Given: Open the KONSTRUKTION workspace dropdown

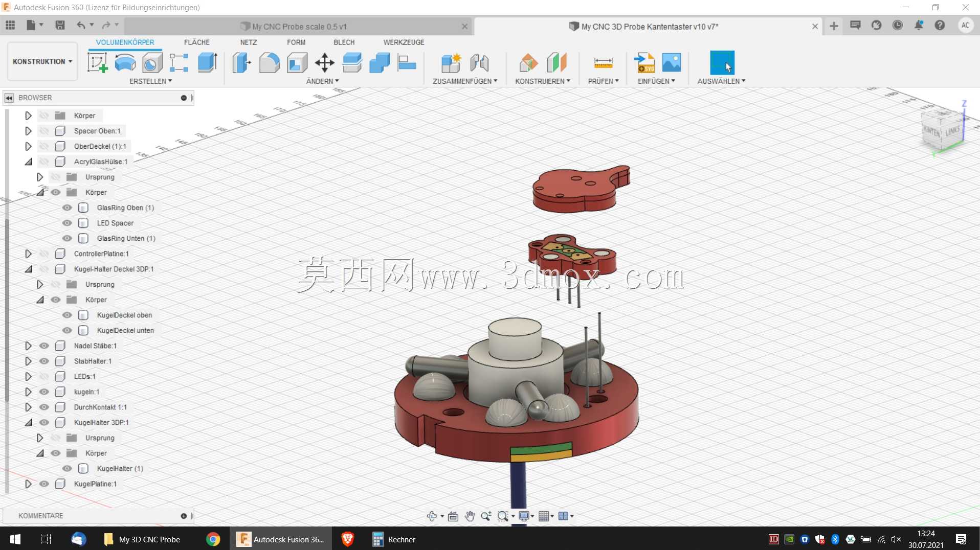Looking at the screenshot, I should pos(42,61).
